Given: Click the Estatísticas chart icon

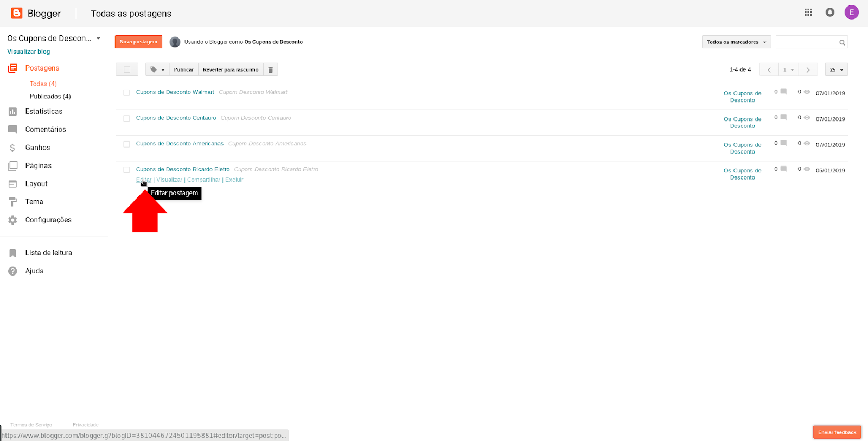Looking at the screenshot, I should 12,111.
